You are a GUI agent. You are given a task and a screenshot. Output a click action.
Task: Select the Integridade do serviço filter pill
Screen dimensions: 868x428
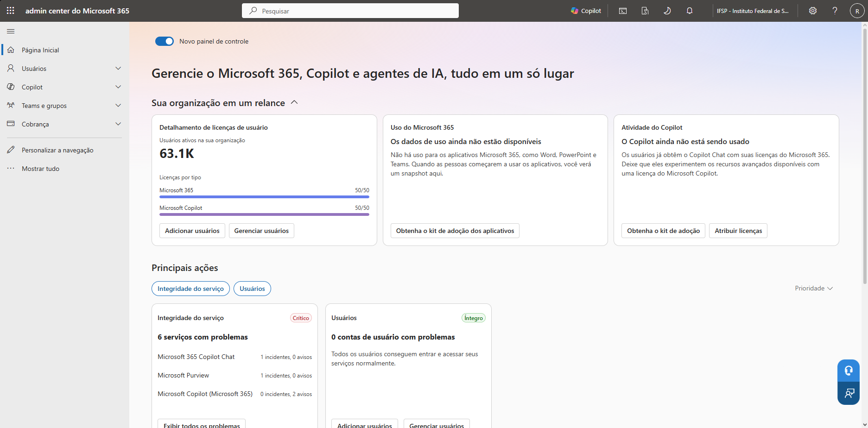click(190, 289)
